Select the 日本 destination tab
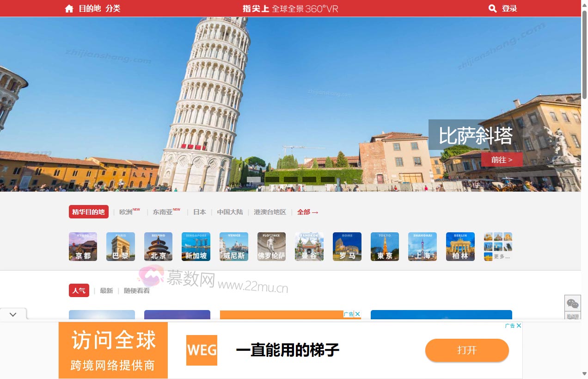The image size is (588, 379). click(199, 212)
